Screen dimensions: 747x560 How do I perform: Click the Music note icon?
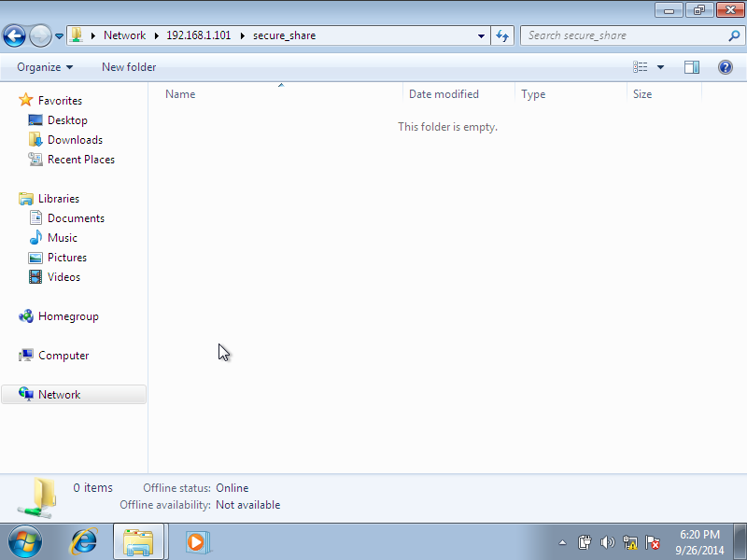point(35,237)
